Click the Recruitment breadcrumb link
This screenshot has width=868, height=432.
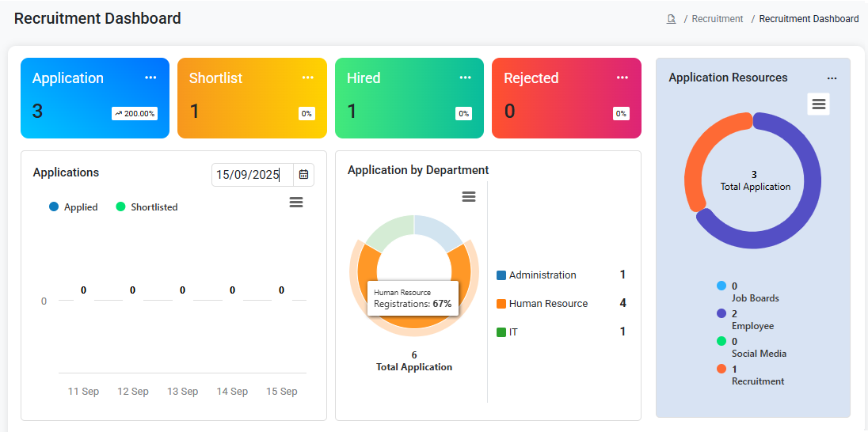click(x=717, y=19)
